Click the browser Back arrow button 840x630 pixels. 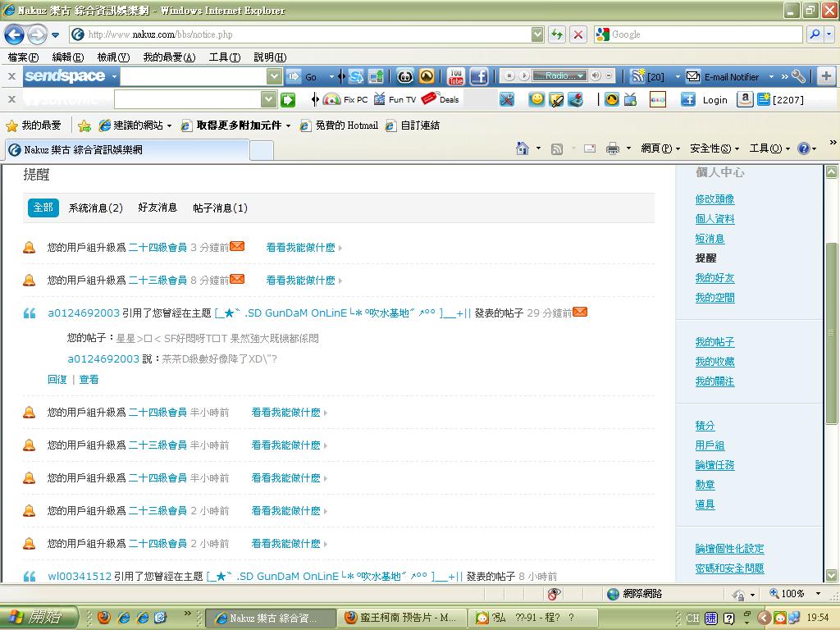click(x=15, y=34)
